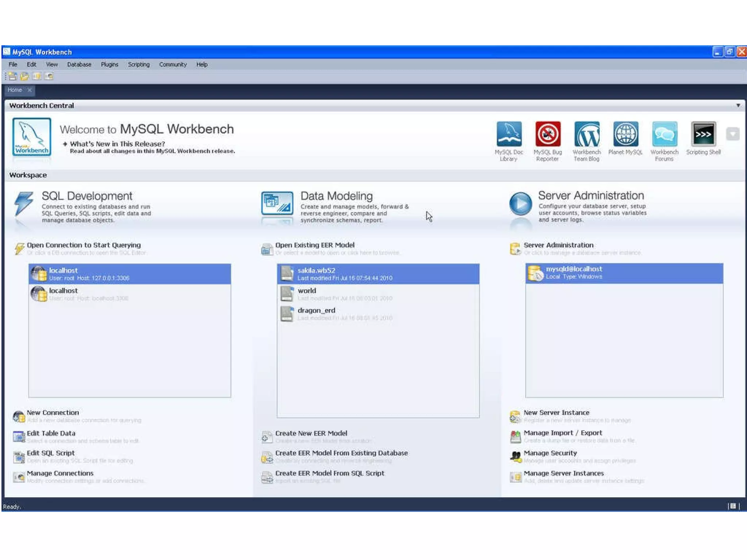This screenshot has height=560, width=747.
Task: Launch Planet MySQL globe icon
Action: pyautogui.click(x=626, y=134)
